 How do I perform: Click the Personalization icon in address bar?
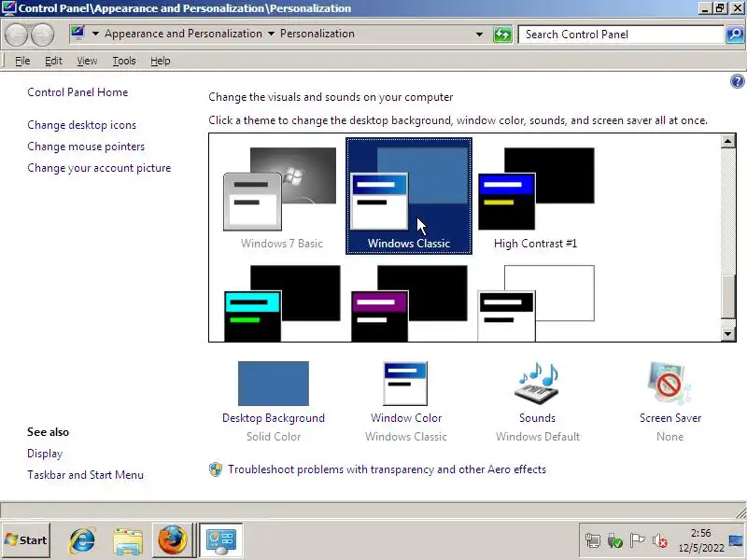(78, 34)
